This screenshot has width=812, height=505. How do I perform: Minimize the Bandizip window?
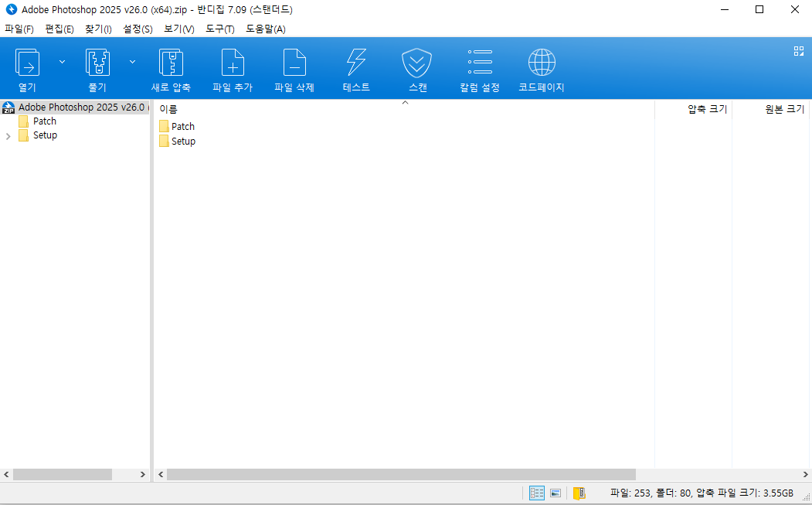tap(725, 9)
